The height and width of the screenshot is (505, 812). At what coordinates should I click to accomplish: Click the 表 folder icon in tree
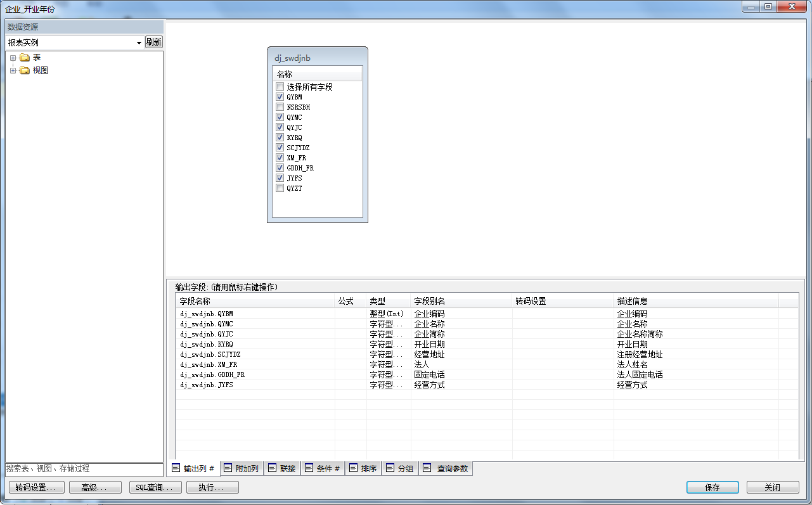pos(25,58)
